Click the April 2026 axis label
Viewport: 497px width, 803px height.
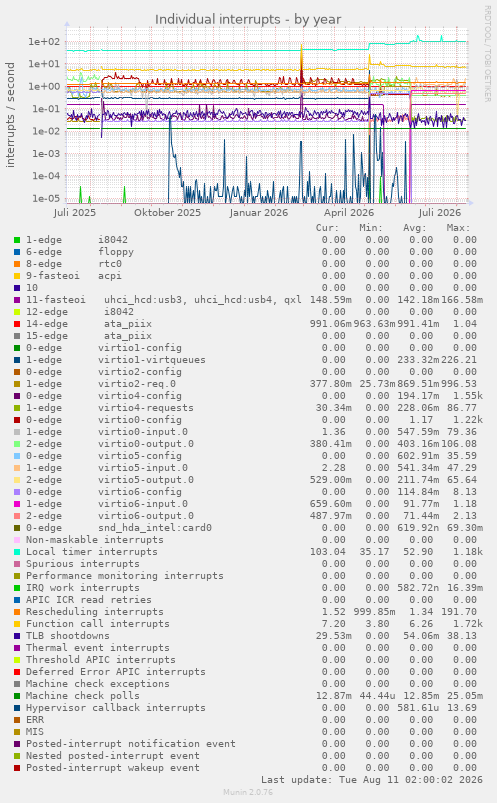(349, 213)
